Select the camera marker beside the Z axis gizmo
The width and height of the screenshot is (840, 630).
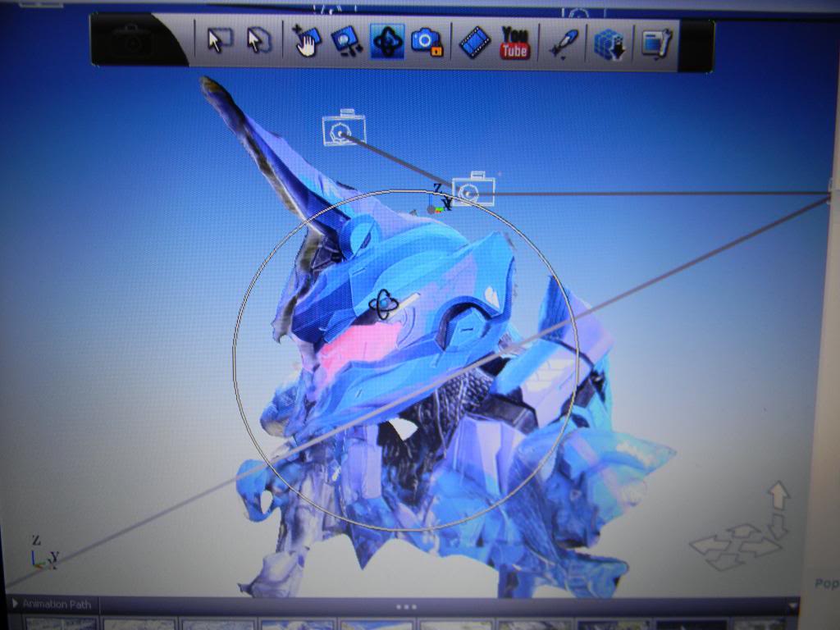coord(473,189)
